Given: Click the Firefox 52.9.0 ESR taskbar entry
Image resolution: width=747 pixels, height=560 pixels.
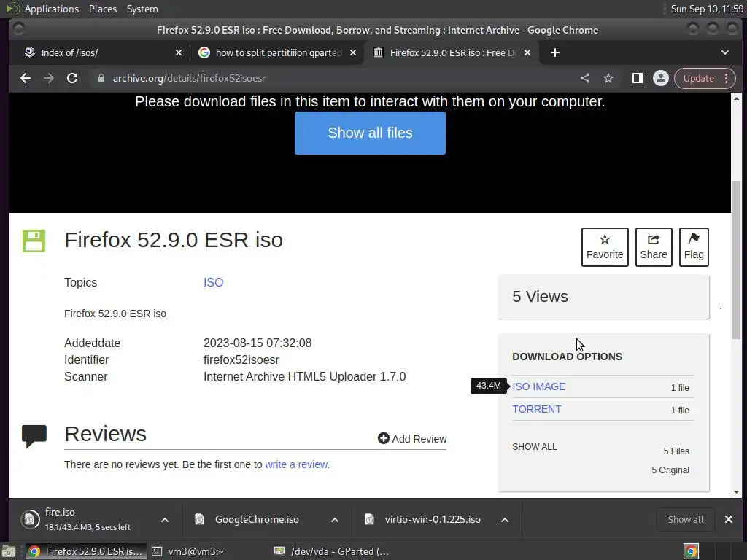Looking at the screenshot, I should coord(85,551).
